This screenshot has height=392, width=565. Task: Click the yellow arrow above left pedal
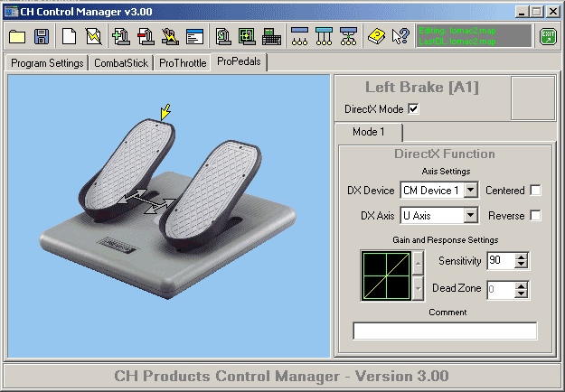click(165, 112)
